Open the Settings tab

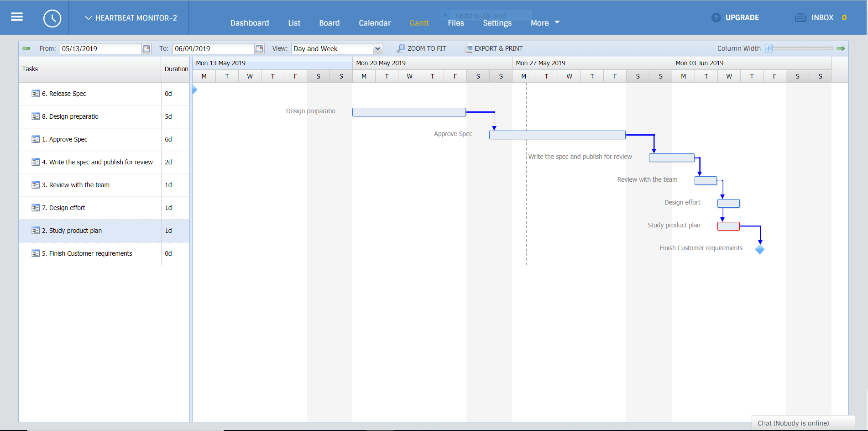(497, 23)
